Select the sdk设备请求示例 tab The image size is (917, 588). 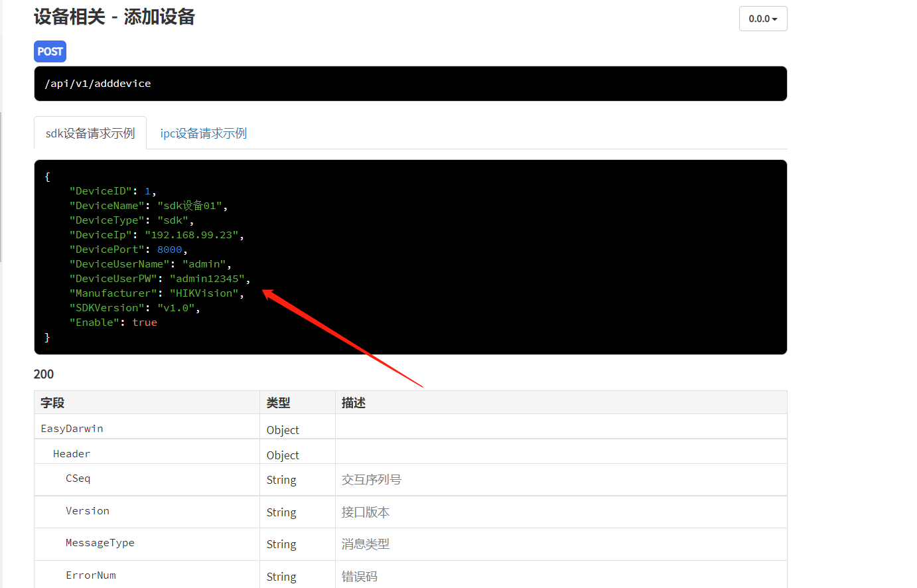(90, 133)
